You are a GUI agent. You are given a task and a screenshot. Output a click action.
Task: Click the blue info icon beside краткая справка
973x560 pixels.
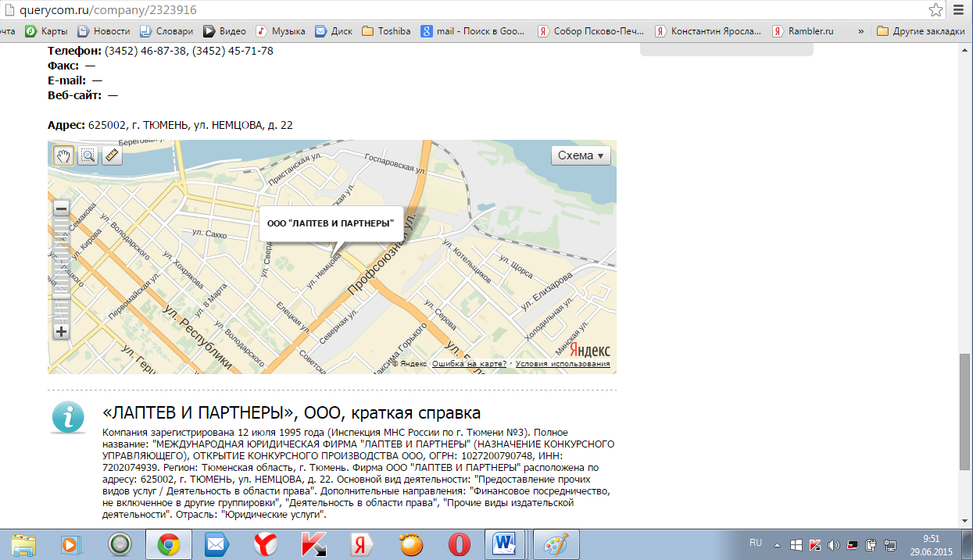tap(68, 417)
